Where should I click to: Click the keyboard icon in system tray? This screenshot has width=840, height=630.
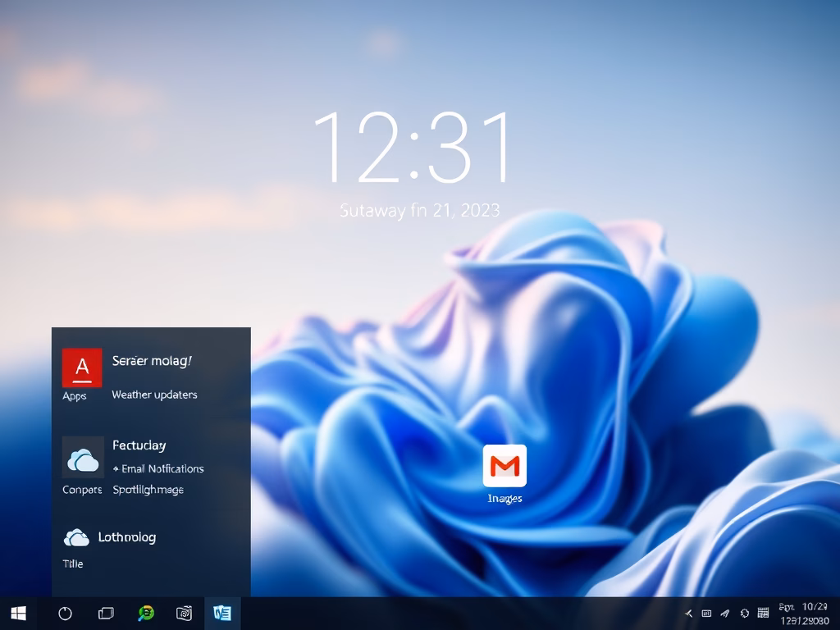tap(706, 614)
